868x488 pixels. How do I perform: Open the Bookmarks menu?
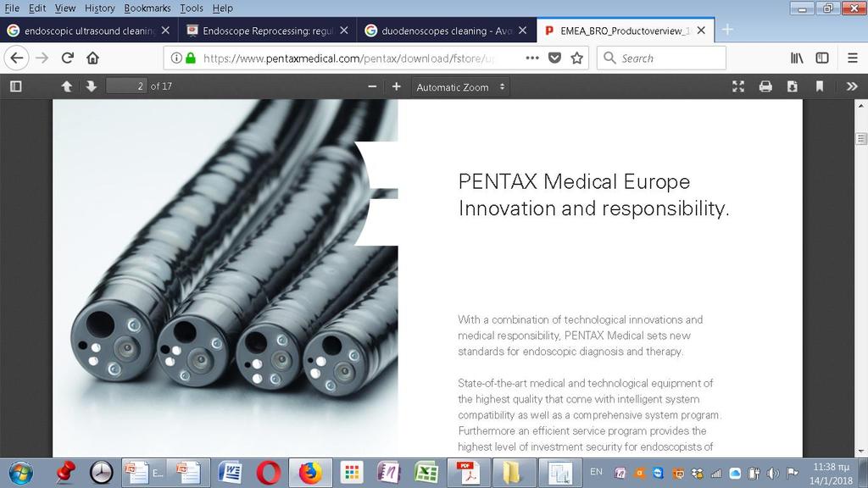tap(147, 8)
